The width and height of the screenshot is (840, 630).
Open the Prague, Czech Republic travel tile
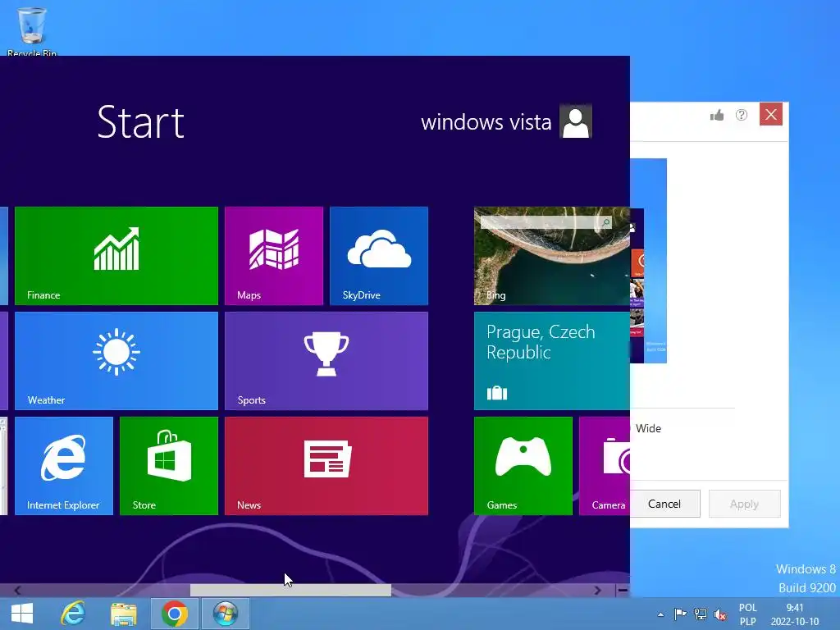[552, 361]
